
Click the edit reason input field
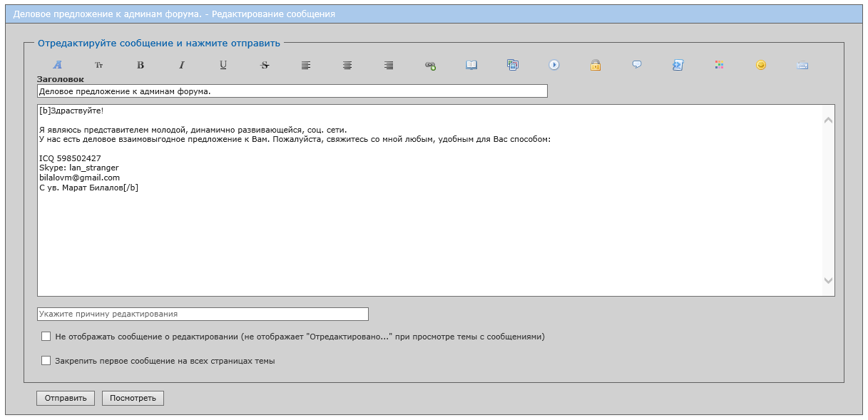click(x=203, y=314)
